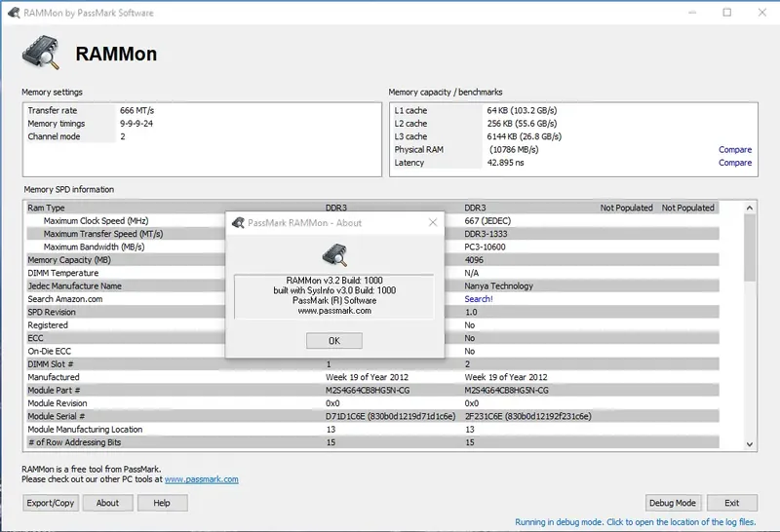
Task: Select SPD Revision row
Action: point(373,312)
